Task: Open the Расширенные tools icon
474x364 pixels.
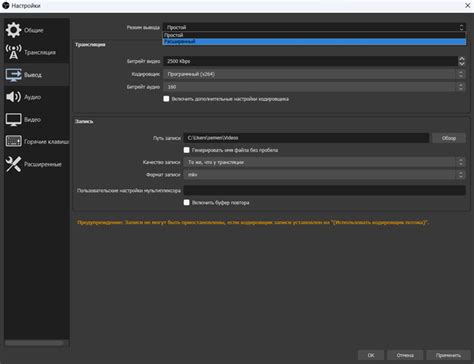Action: pos(13,164)
